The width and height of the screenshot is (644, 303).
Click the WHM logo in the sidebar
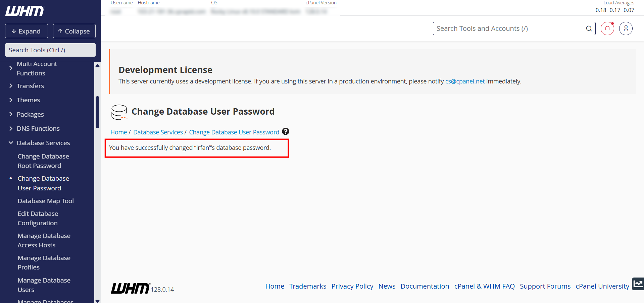[25, 11]
